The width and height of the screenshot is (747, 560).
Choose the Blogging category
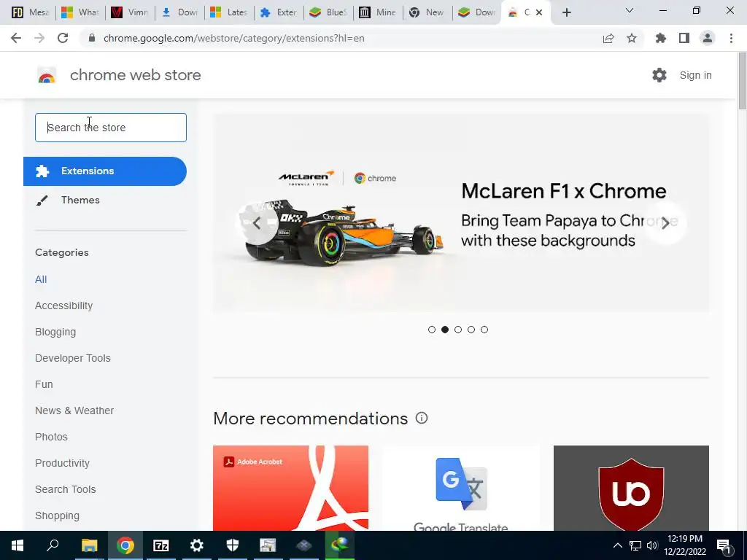pyautogui.click(x=55, y=332)
